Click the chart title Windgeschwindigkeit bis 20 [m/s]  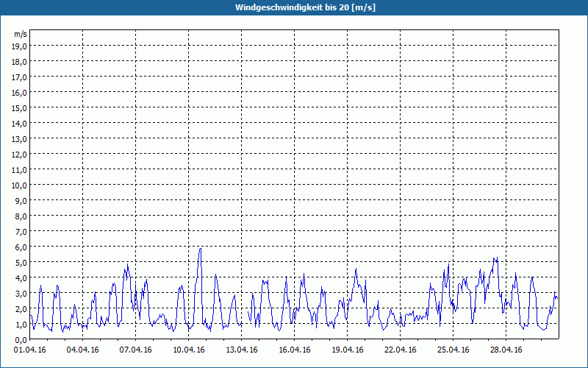coord(305,7)
